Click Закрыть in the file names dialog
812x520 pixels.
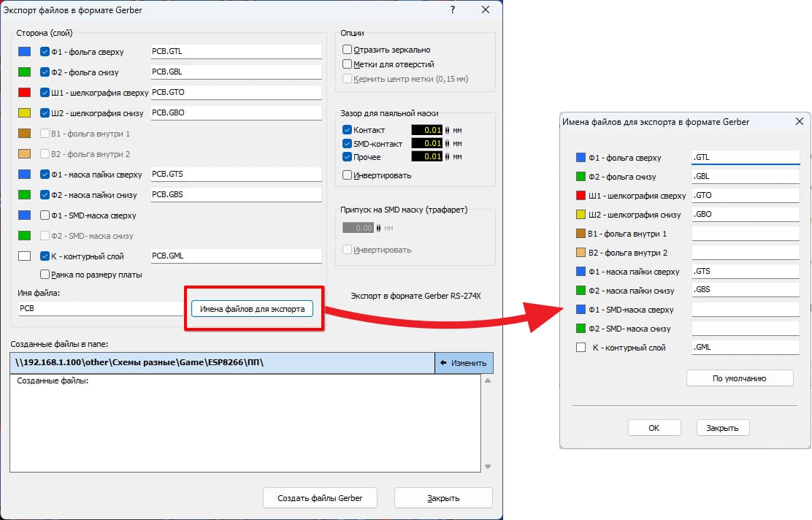click(x=722, y=428)
